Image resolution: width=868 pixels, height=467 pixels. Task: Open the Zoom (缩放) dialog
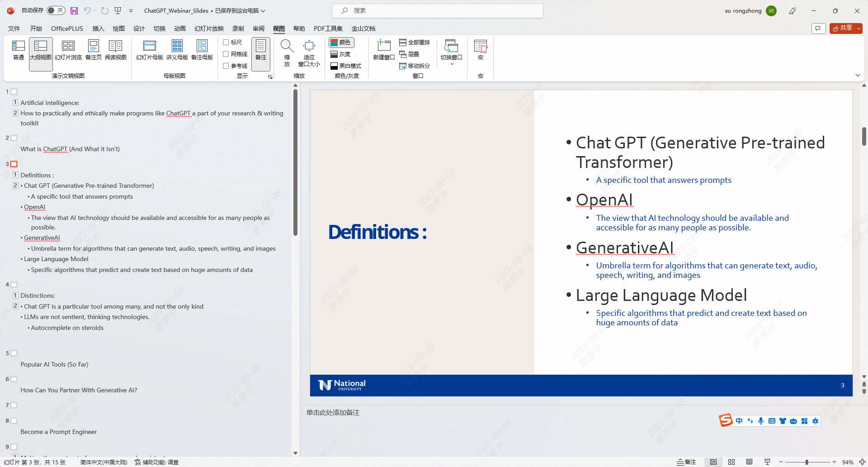pos(287,53)
